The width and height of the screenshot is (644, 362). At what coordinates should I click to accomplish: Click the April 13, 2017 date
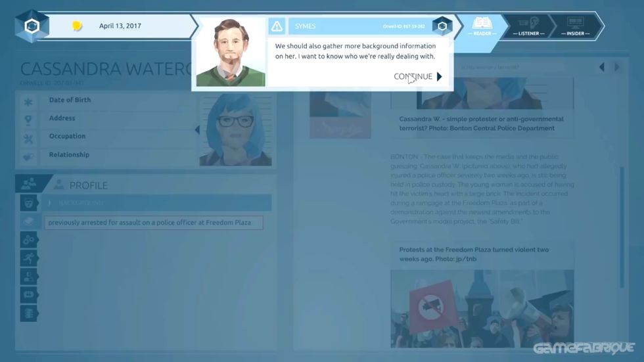click(120, 26)
